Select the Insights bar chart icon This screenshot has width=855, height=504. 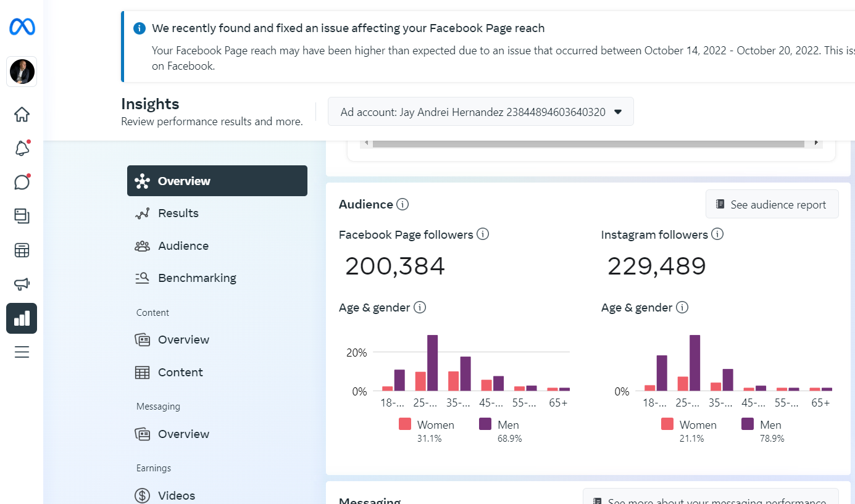[22, 318]
